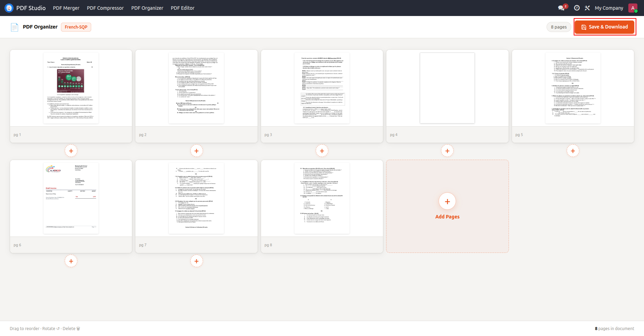
Task: Open the PDF Merger menu
Action: [x=66, y=8]
